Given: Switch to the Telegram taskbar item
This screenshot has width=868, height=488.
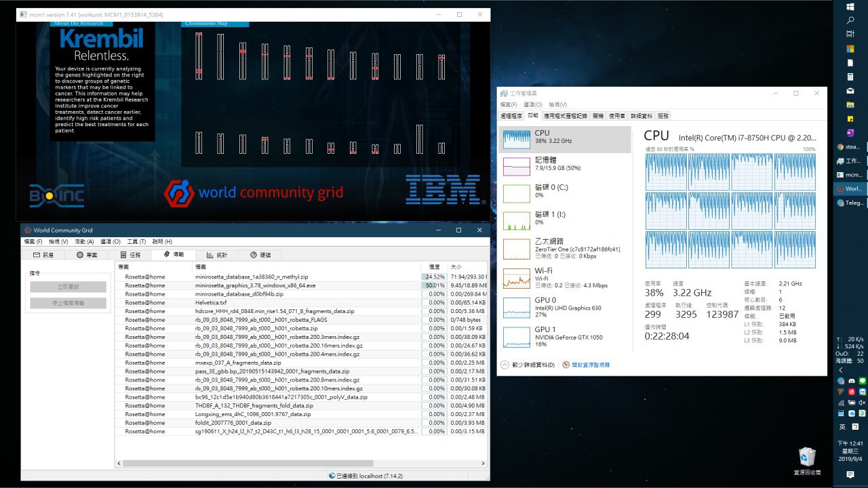Looking at the screenshot, I should pos(850,203).
